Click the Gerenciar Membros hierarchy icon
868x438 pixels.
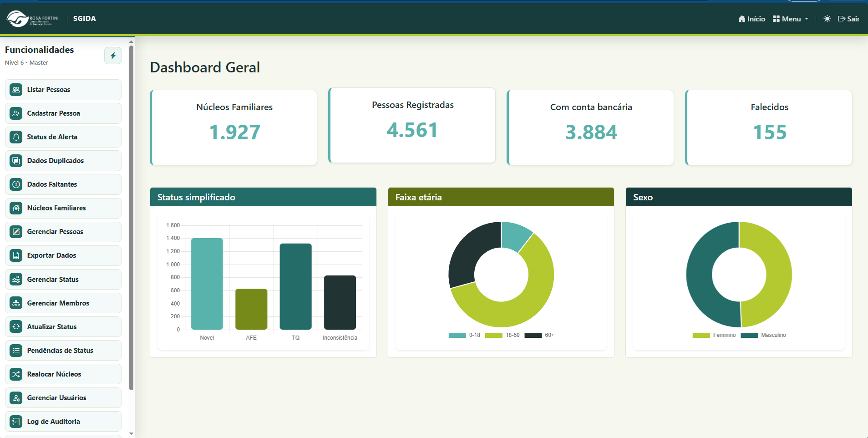[x=16, y=303]
